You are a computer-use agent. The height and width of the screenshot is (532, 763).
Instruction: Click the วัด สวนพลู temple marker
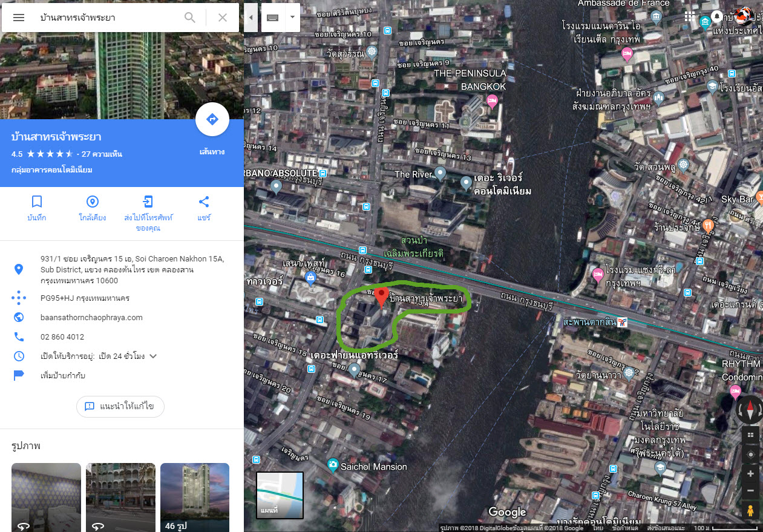(x=683, y=165)
